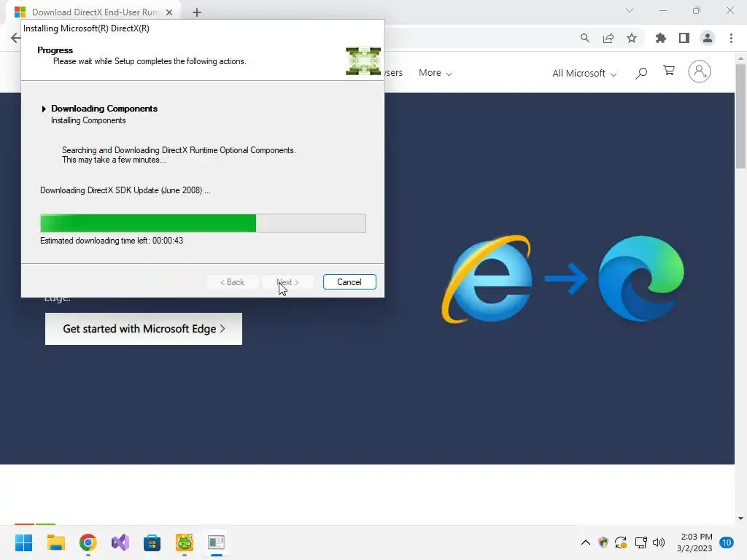
Task: Open File Explorer from taskbar
Action: 55,542
